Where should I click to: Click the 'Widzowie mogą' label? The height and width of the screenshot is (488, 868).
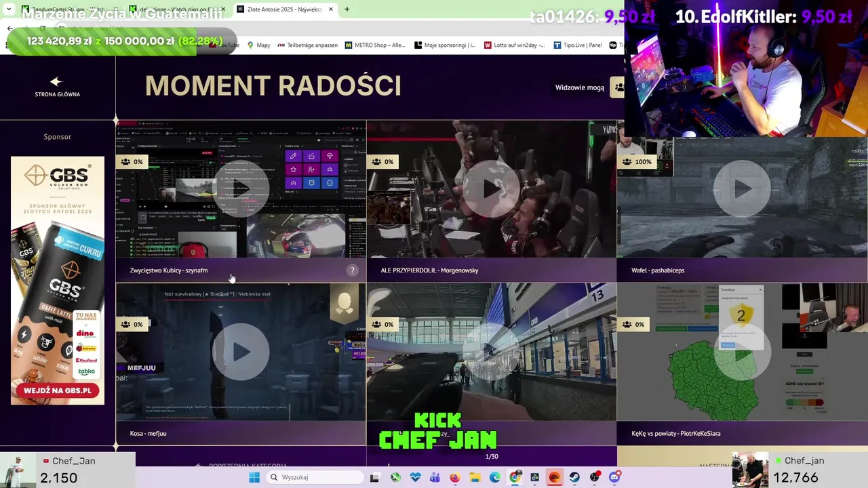pos(580,87)
